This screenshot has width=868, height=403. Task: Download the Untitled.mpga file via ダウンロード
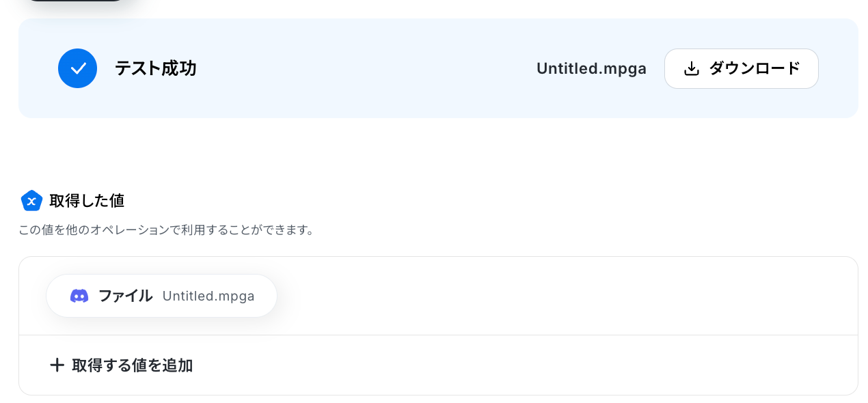click(741, 68)
